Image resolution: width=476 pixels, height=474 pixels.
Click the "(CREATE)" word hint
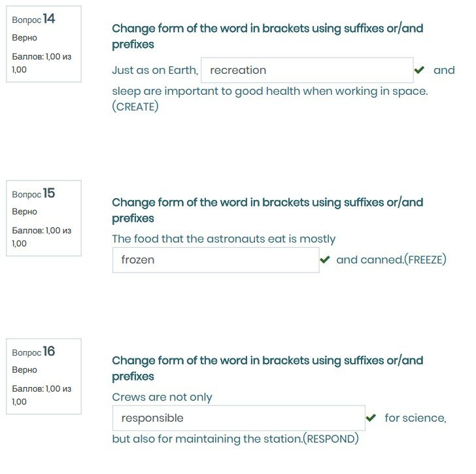(135, 107)
